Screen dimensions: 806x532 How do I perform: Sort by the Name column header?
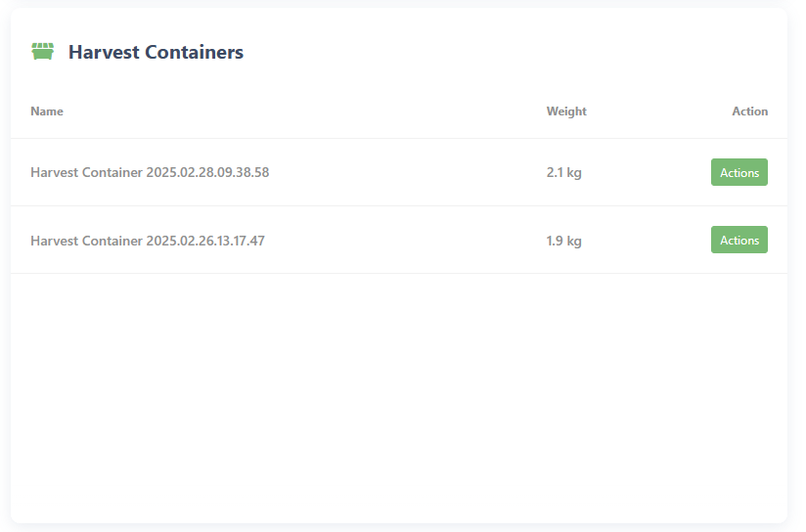pos(47,111)
